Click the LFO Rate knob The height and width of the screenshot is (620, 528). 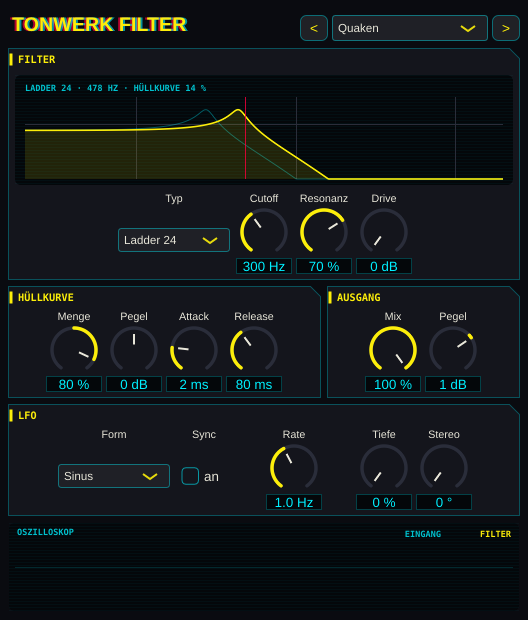294,468
